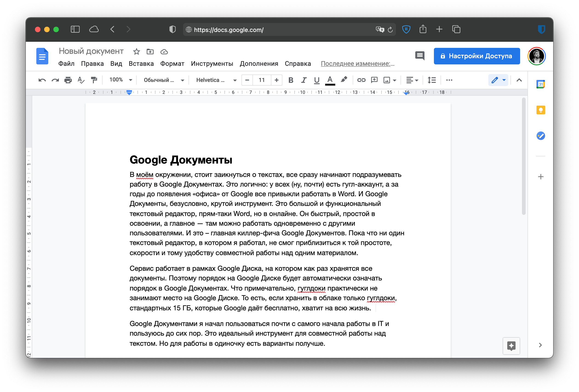Open the Файл menu
Image resolution: width=579 pixels, height=392 pixels.
coord(66,63)
